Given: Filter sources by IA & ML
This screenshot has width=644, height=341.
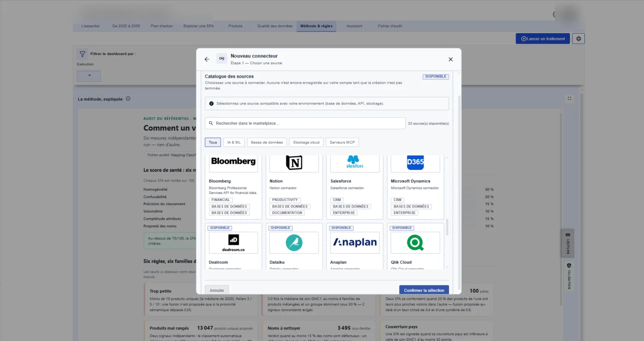Looking at the screenshot, I should coord(234,142).
